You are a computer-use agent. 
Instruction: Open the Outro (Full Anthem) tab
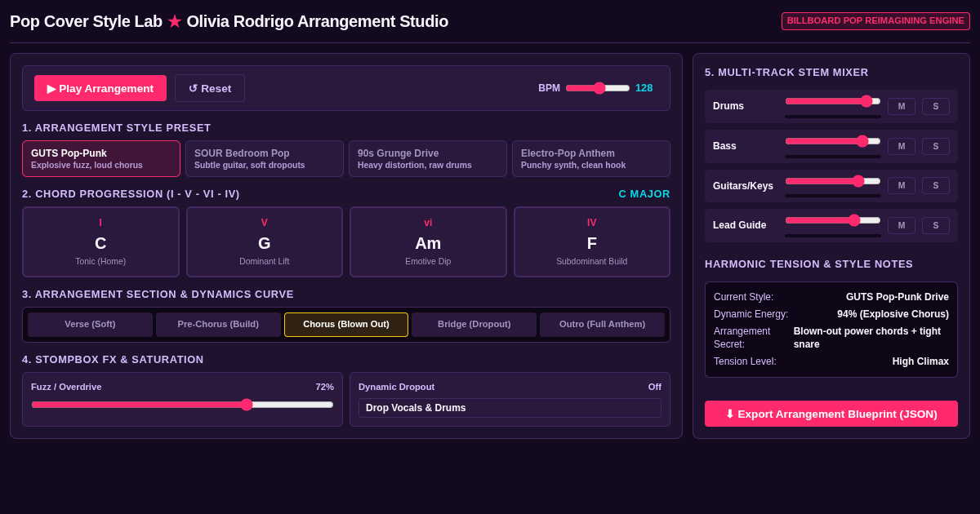click(x=602, y=324)
